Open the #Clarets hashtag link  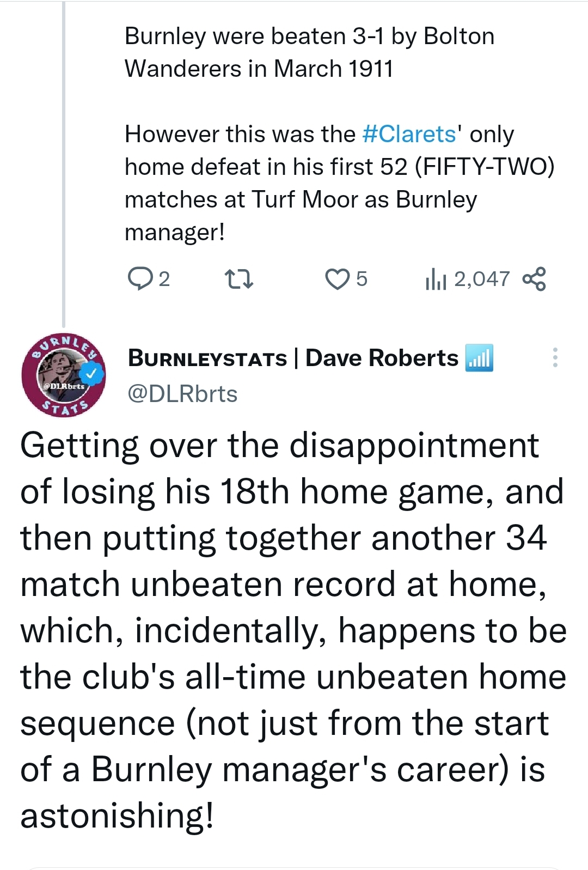pos(409,134)
